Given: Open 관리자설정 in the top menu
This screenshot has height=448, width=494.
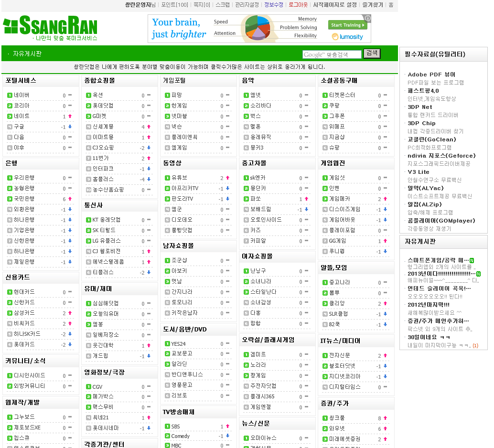Looking at the screenshot, I should click(247, 5).
